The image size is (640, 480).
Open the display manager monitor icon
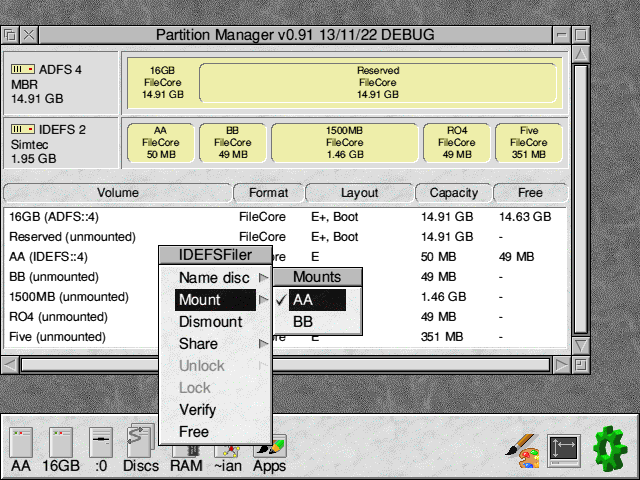tap(564, 451)
